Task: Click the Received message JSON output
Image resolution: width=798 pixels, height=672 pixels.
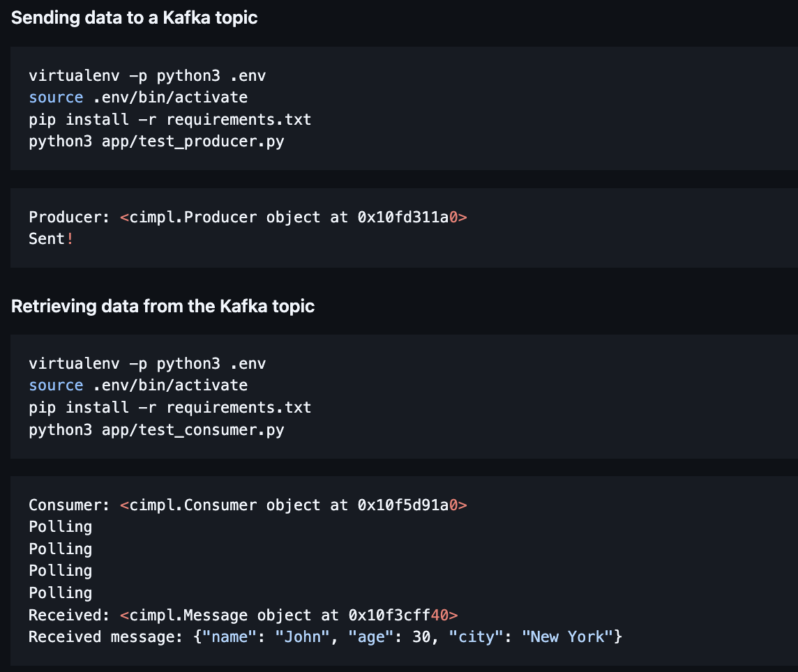Action: 324,636
